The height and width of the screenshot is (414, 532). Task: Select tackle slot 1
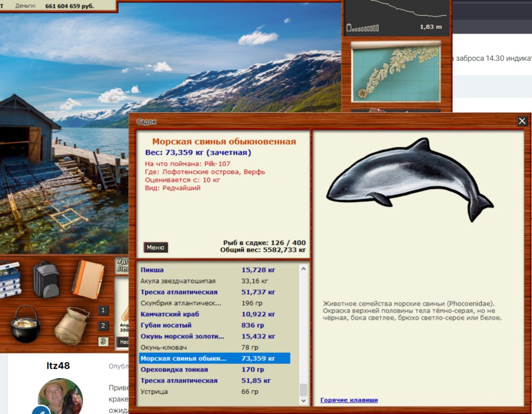[x=103, y=310]
